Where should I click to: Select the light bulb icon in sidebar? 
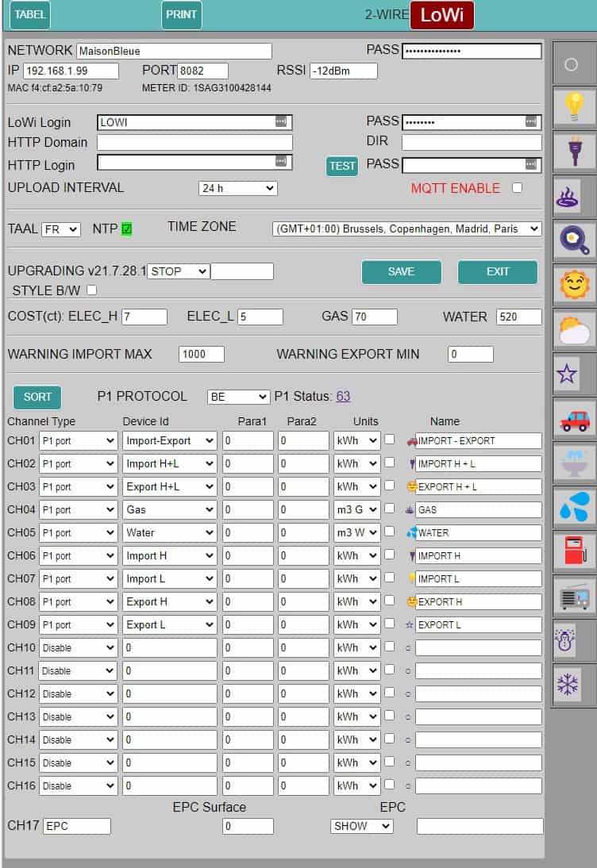573,107
